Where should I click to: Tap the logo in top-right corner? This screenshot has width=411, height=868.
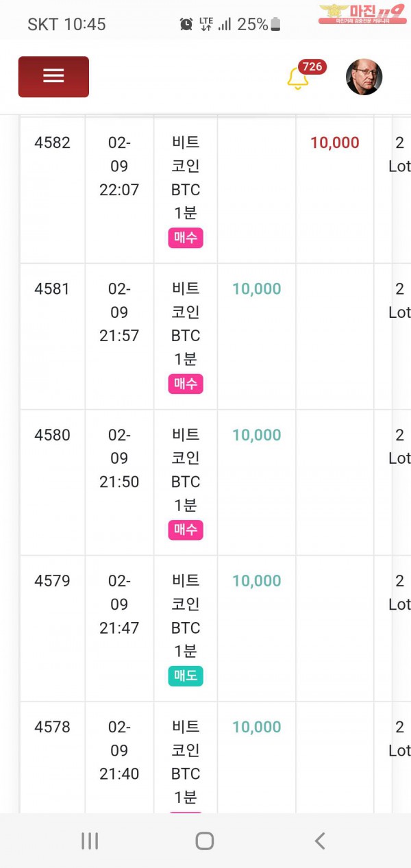[x=363, y=14]
